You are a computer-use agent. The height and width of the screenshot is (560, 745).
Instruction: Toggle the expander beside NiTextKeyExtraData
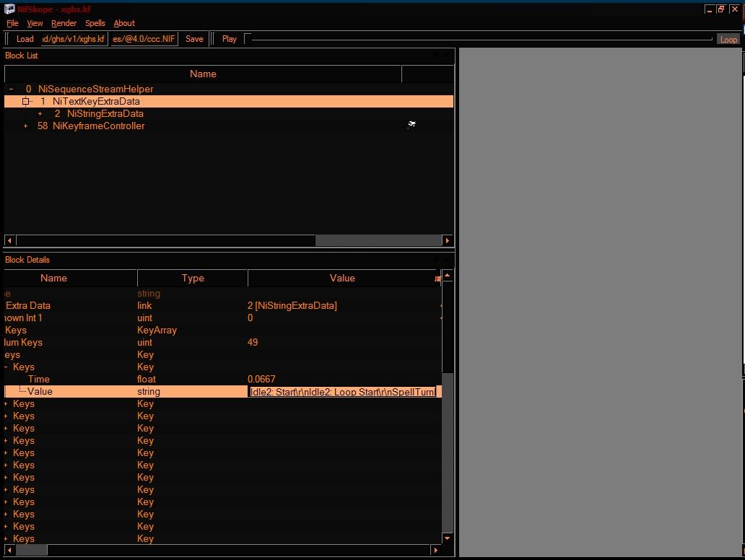tap(26, 101)
